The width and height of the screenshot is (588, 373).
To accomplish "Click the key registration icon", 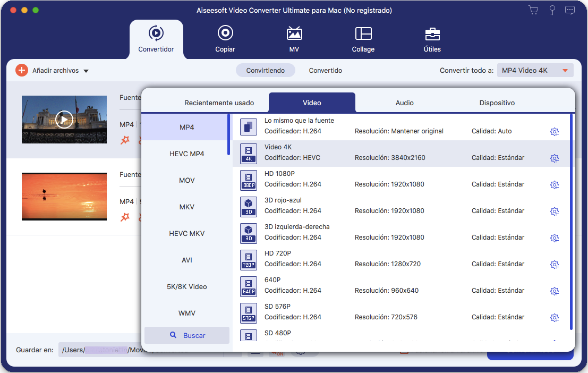I will tap(552, 10).
